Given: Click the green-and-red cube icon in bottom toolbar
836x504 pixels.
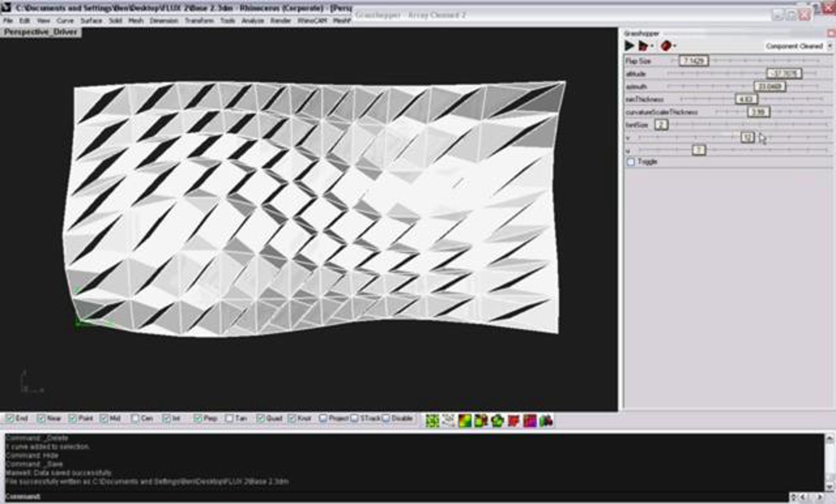Looking at the screenshot, I should [x=481, y=421].
